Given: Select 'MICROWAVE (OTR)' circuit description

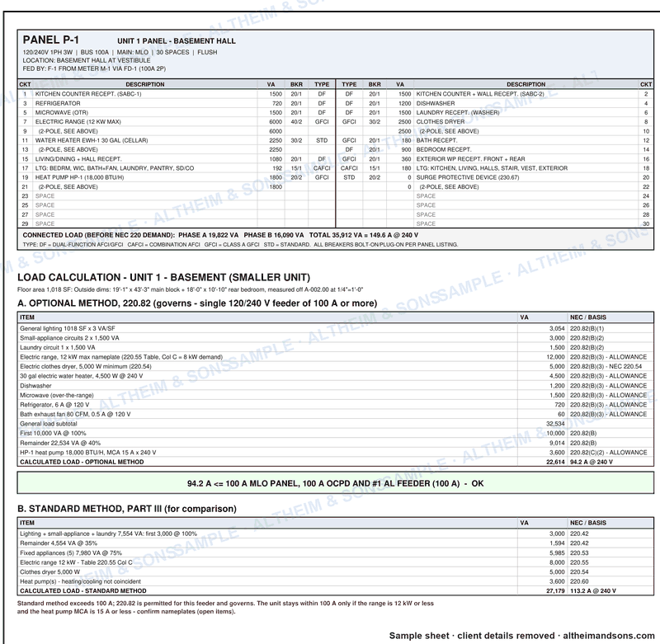Looking at the screenshot, I should [x=61, y=113].
